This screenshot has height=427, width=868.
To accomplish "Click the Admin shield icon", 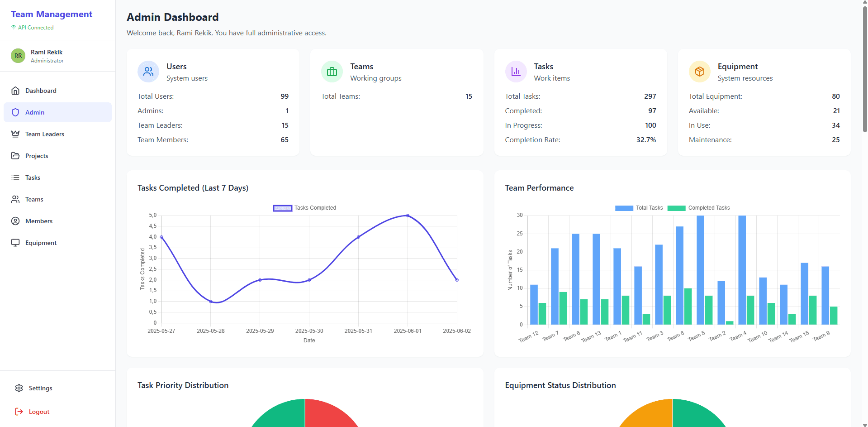I will coord(15,112).
